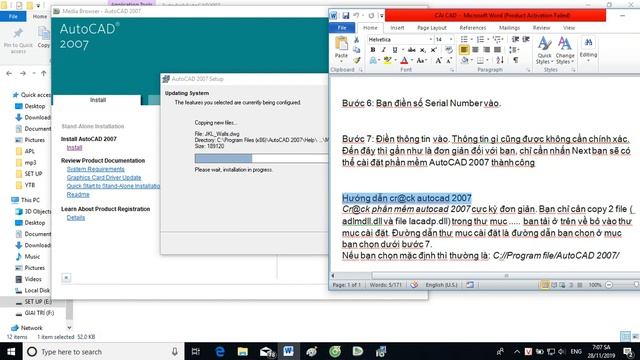This screenshot has width=640, height=360.
Task: Toggle Italic formatting in Word ribbon
Action: [383, 50]
